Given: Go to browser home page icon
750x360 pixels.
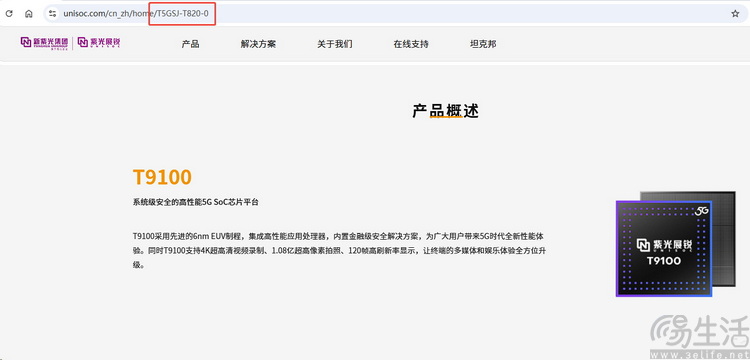Looking at the screenshot, I should pyautogui.click(x=29, y=14).
